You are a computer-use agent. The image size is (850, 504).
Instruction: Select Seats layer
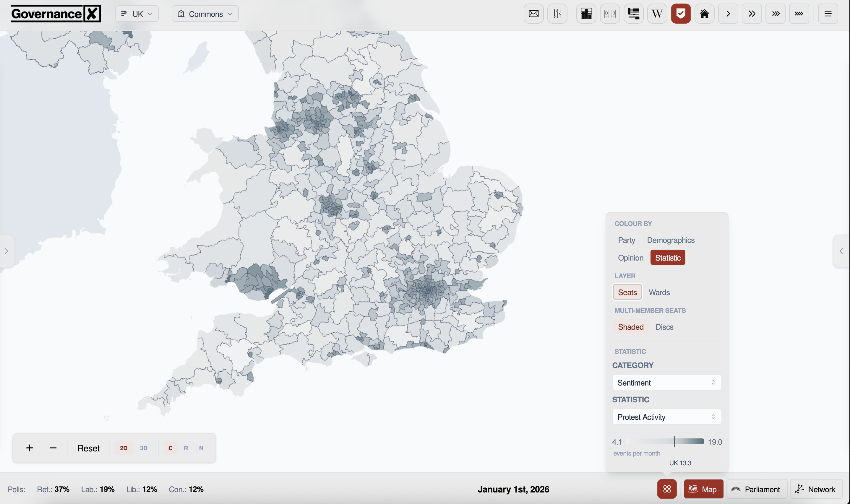pyautogui.click(x=627, y=292)
